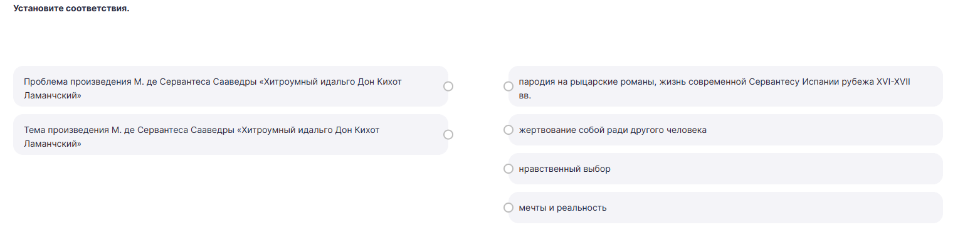The height and width of the screenshot is (227, 980).
Task: Click the «Тема произведения» question card
Action: [230, 134]
